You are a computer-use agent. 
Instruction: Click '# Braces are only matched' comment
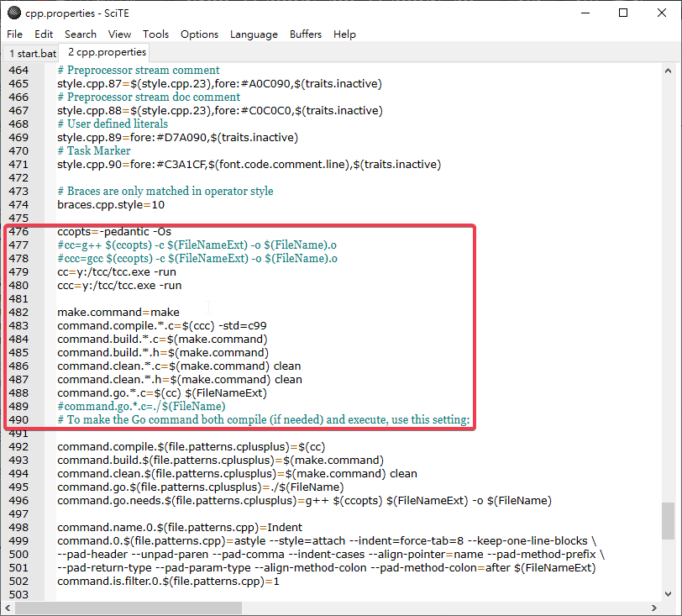tap(165, 191)
